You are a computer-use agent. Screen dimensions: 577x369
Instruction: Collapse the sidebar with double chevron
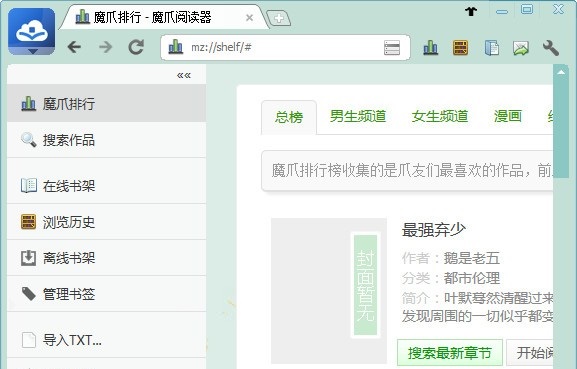[184, 75]
